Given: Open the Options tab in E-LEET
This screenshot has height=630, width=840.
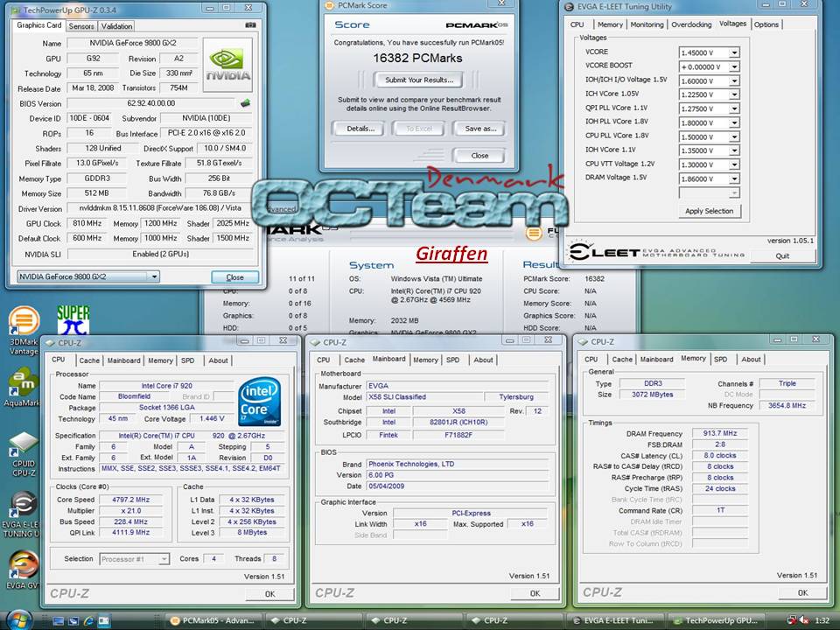Looking at the screenshot, I should click(x=766, y=24).
